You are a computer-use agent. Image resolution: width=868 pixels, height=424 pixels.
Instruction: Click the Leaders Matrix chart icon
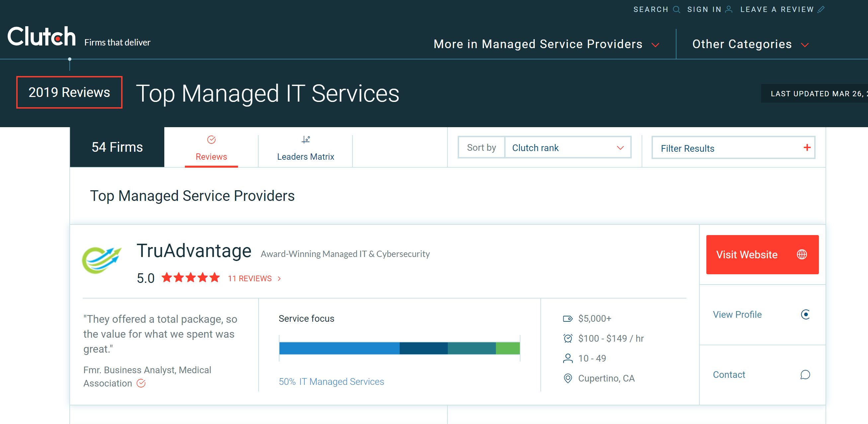pyautogui.click(x=306, y=139)
